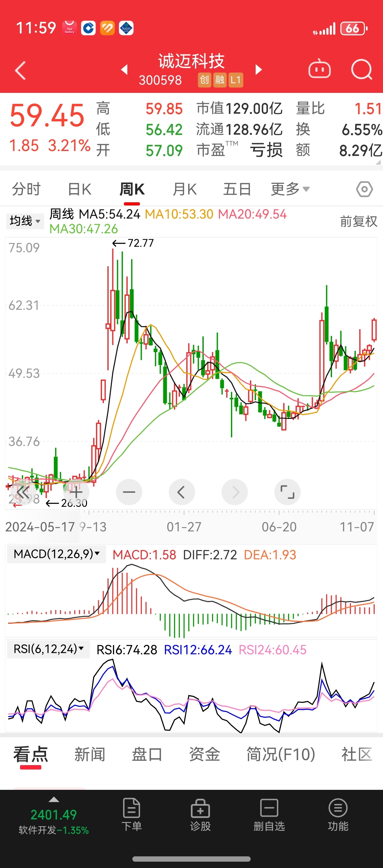Open the 看点 bottom tab
The width and height of the screenshot is (383, 868).
(31, 754)
